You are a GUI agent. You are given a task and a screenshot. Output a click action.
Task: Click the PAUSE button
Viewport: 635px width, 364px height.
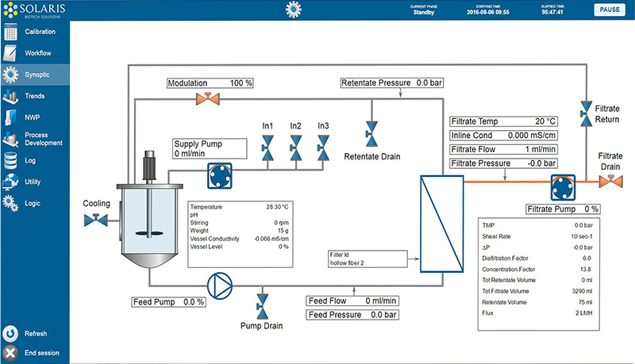click(x=610, y=10)
